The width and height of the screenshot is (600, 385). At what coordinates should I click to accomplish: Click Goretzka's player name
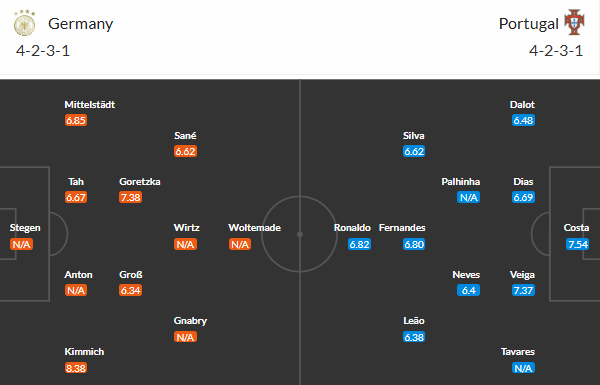coord(140,182)
